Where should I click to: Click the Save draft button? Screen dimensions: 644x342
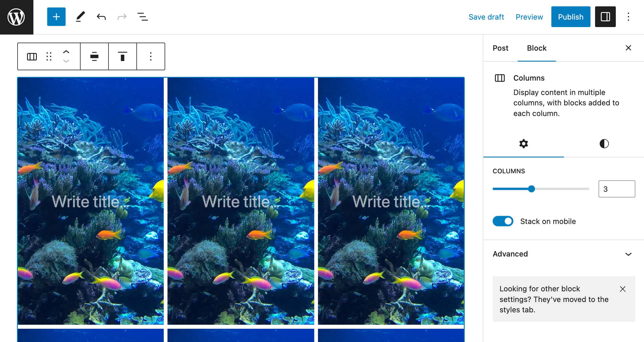click(486, 17)
